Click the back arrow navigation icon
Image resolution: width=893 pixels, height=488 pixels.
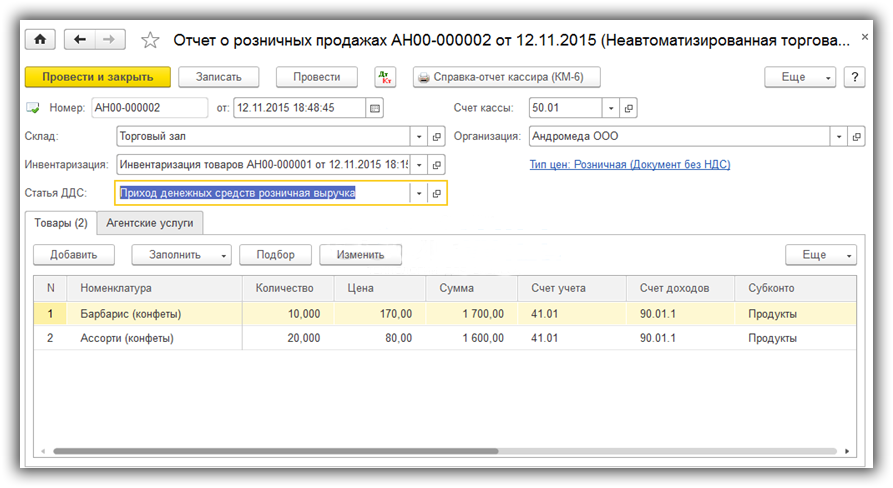(x=79, y=40)
